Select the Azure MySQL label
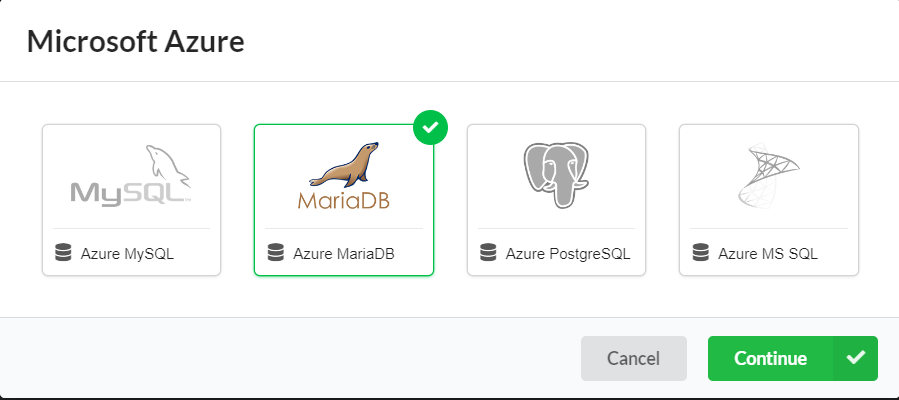899x400 pixels. (127, 253)
